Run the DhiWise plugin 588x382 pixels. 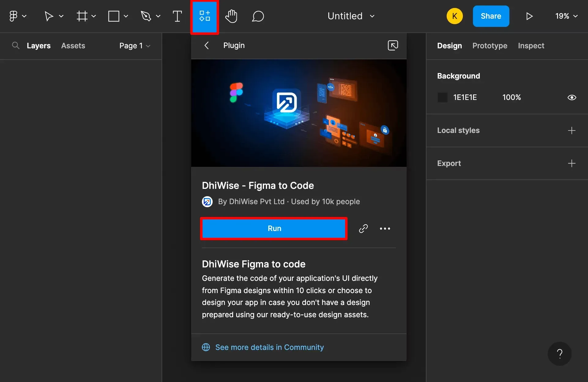274,228
